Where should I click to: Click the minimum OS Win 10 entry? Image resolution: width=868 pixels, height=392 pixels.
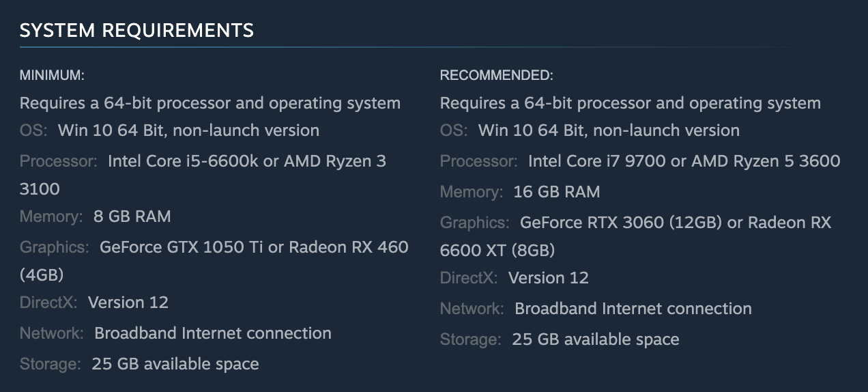[x=188, y=130]
